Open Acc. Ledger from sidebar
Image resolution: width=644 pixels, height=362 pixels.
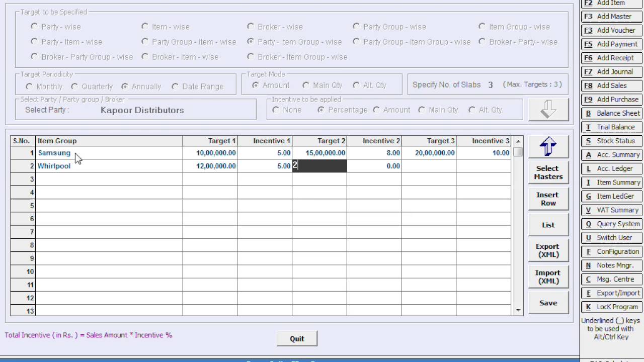[611, 168]
